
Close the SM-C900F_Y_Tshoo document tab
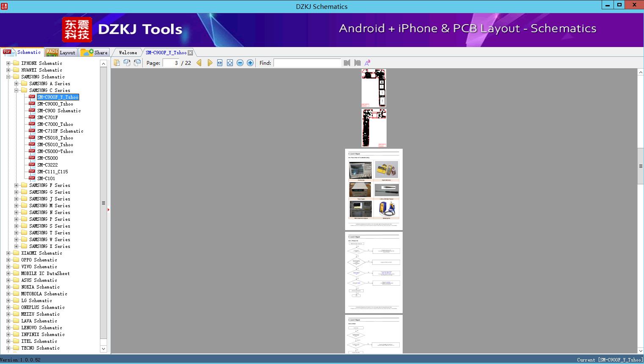coord(190,53)
